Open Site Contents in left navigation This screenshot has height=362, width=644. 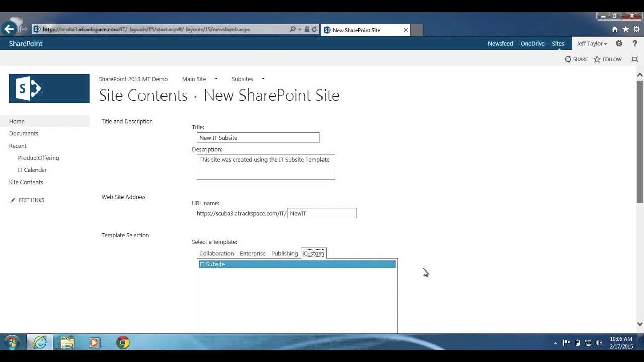coord(26,182)
